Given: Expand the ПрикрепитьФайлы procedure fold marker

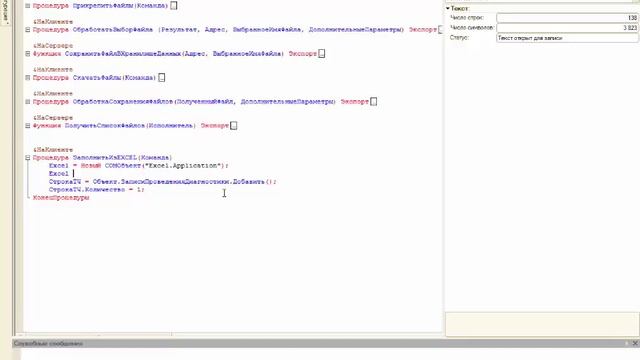Looking at the screenshot, I should pyautogui.click(x=28, y=6).
